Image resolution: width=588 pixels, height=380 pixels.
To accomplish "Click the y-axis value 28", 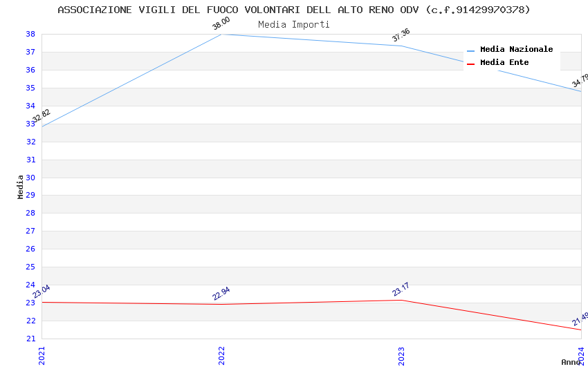I will [x=30, y=213].
